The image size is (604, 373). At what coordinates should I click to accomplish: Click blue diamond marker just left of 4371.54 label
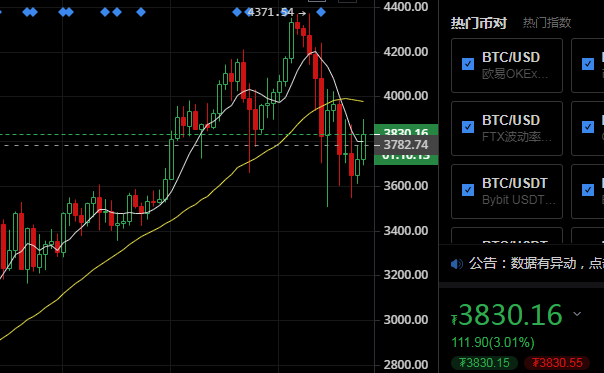click(x=237, y=12)
